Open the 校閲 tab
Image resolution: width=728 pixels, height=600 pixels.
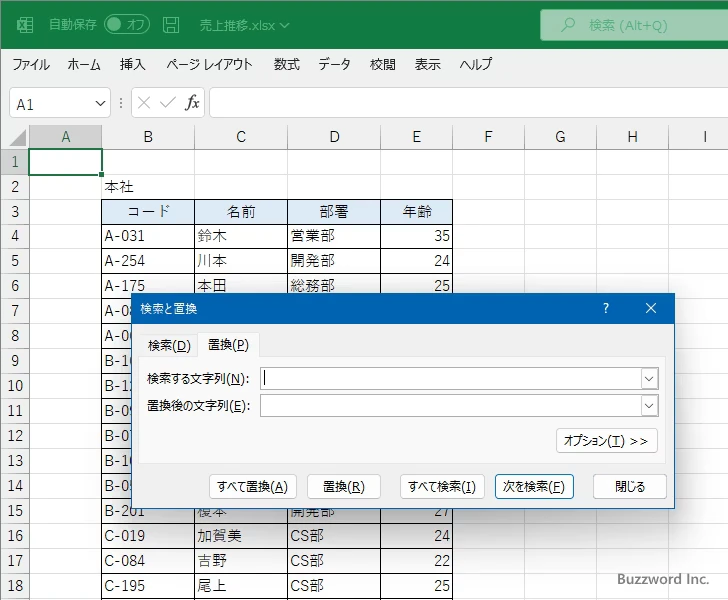pos(383,64)
